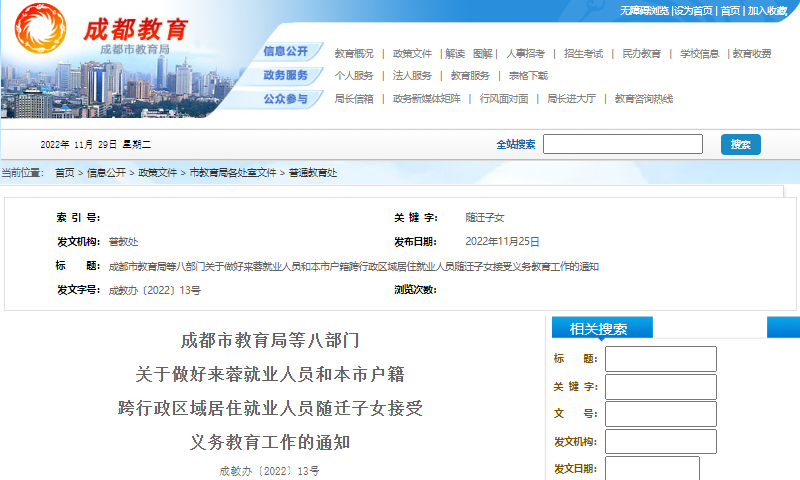Click the 成都教育 sun logo icon
This screenshot has height=480, width=800.
click(40, 29)
